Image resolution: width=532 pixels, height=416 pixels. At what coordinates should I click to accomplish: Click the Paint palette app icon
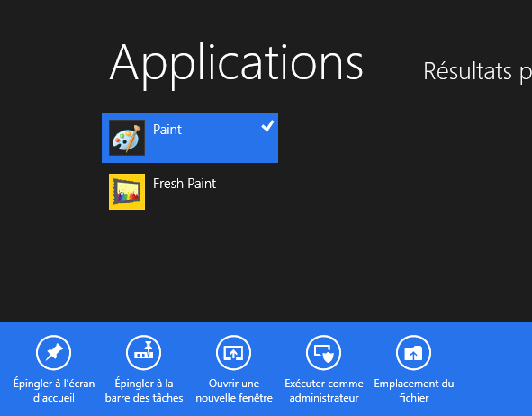127,138
